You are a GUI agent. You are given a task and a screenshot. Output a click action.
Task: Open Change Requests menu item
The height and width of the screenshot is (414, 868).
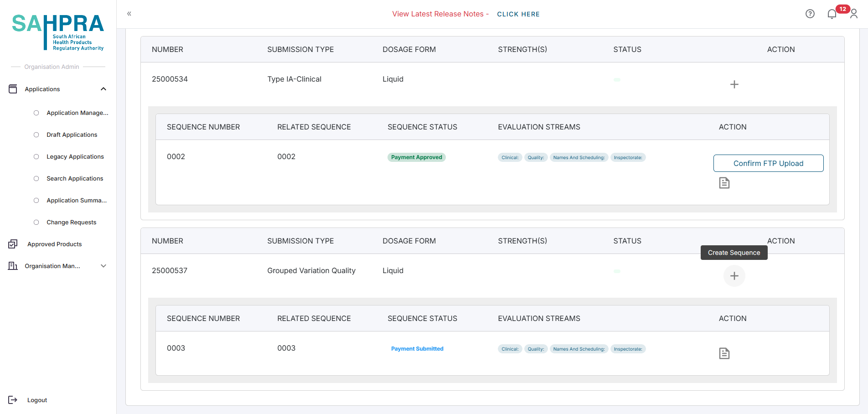coord(71,222)
